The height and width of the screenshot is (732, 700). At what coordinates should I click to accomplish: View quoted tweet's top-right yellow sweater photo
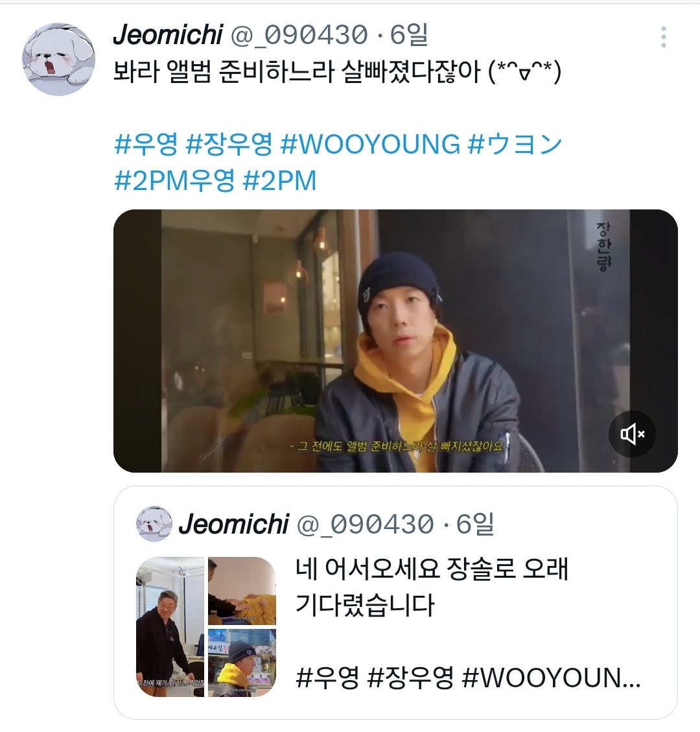(x=242, y=591)
